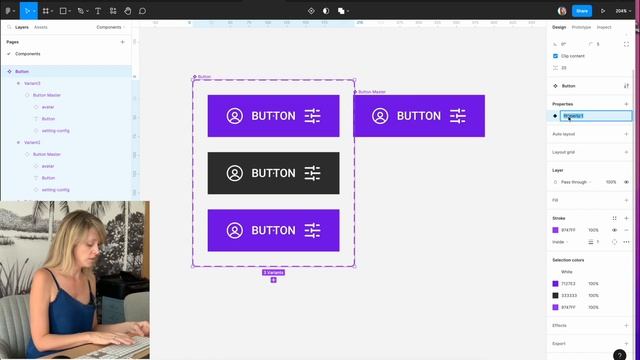The height and width of the screenshot is (360, 640).
Task: Open stroke styles four-dot icon
Action: 614,218
